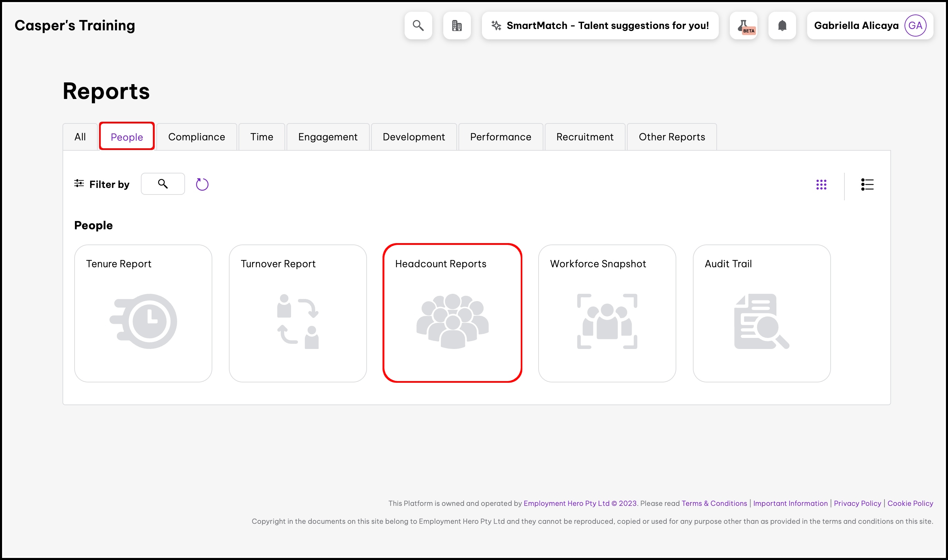Switch to the Compliance tab
The width and height of the screenshot is (948, 560).
196,137
